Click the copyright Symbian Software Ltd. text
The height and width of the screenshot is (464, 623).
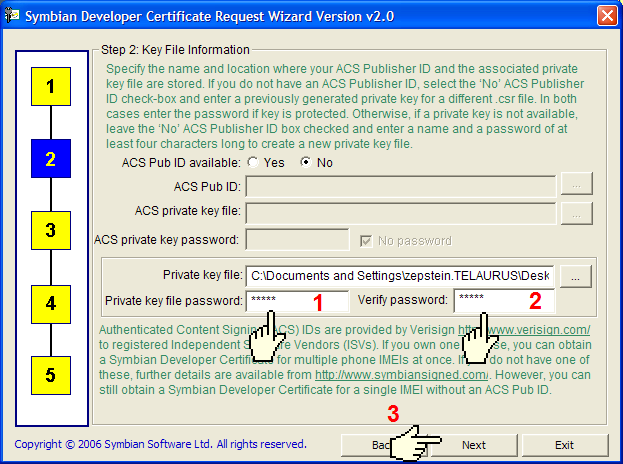161,444
